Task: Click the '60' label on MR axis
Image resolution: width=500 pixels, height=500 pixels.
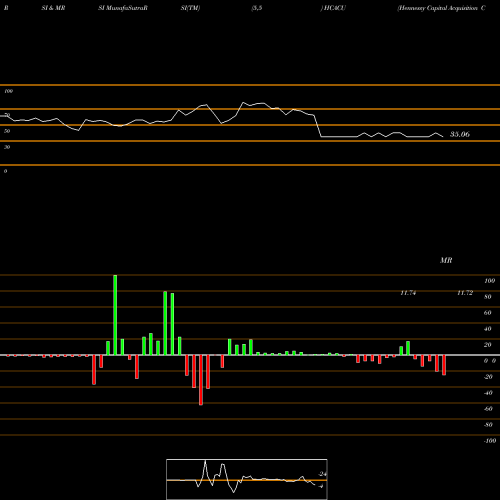Action: [487, 313]
